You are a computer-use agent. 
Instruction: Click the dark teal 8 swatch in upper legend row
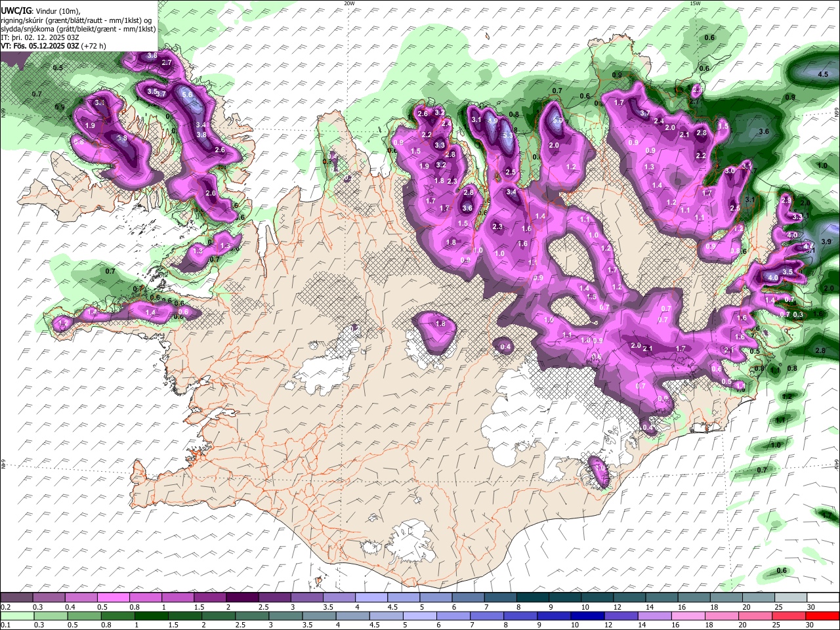click(532, 598)
